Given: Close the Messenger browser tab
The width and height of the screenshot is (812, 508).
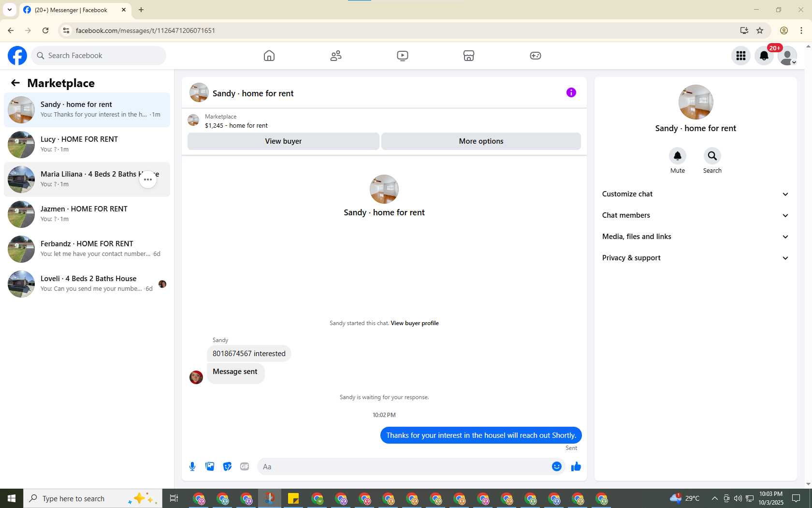Looking at the screenshot, I should pos(124,10).
